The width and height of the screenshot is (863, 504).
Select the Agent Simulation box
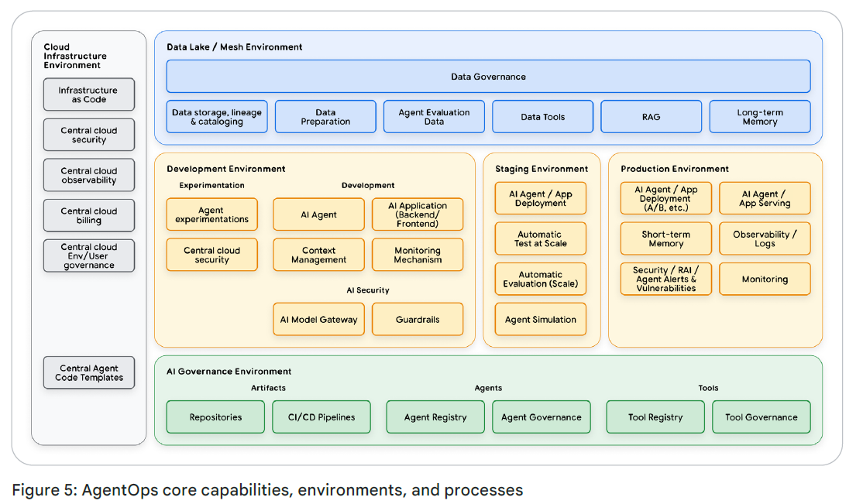click(541, 320)
